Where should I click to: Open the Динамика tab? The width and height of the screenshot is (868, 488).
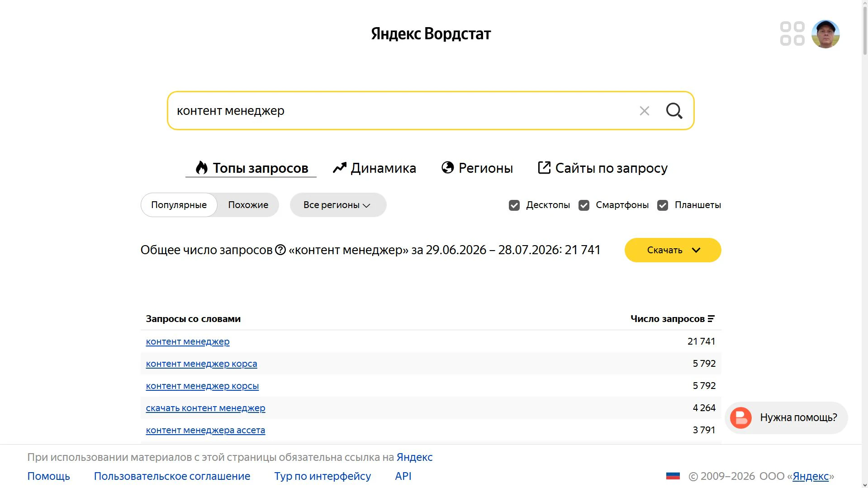[x=374, y=168]
